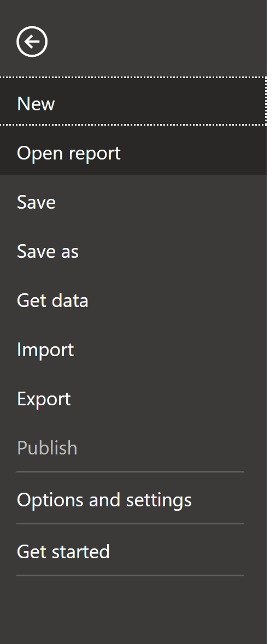Show Import options list
The image size is (276, 644).
(133, 350)
